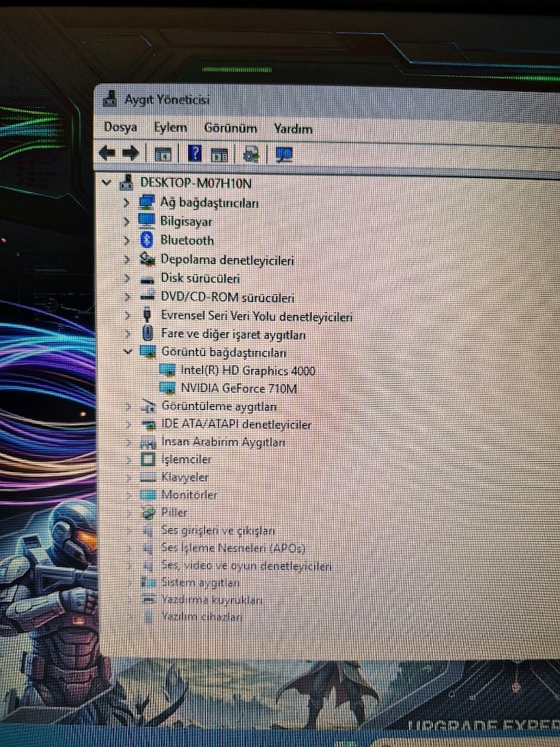The width and height of the screenshot is (560, 747).
Task: Click the Piller battery icon
Action: (x=148, y=513)
